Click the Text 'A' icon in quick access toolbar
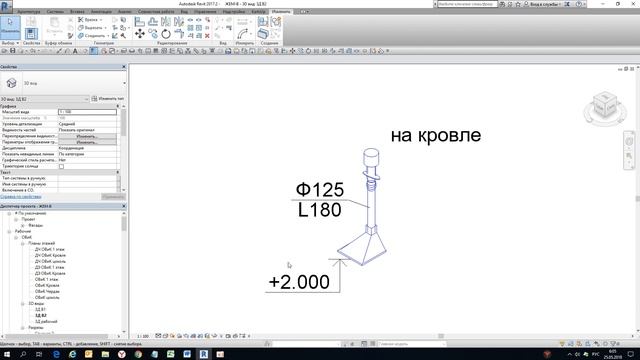 (x=75, y=51)
